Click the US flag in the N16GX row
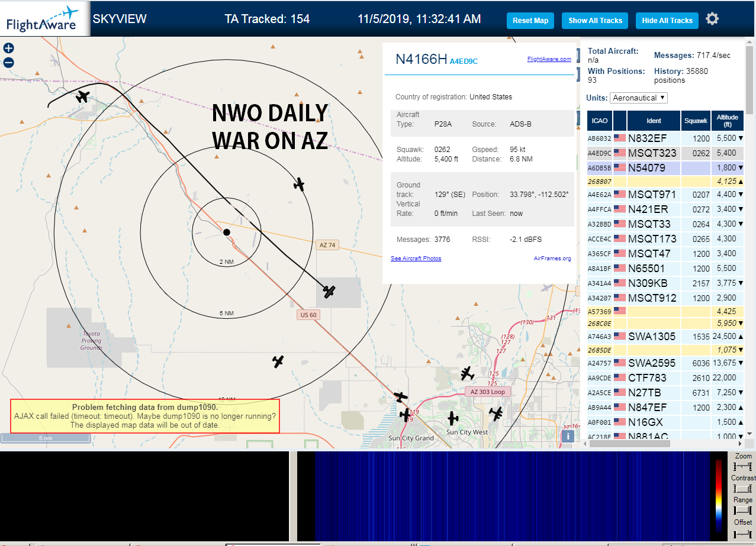This screenshot has width=756, height=546. click(620, 422)
